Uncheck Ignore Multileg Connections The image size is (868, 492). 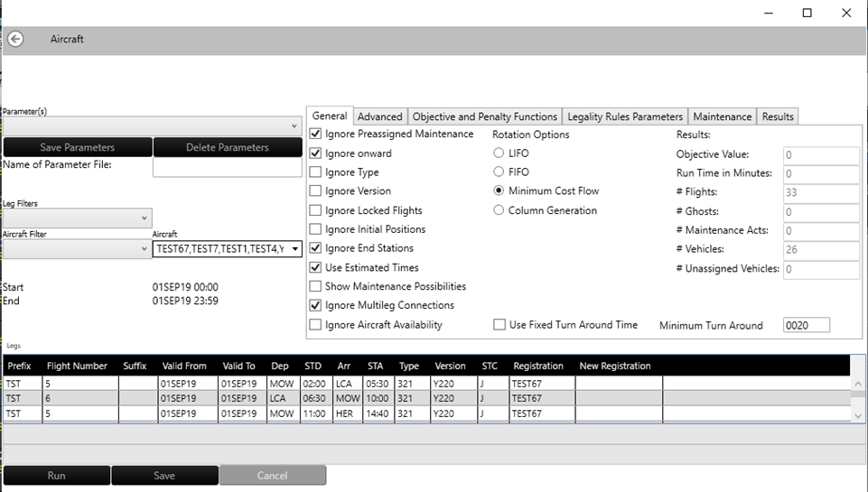tap(315, 305)
